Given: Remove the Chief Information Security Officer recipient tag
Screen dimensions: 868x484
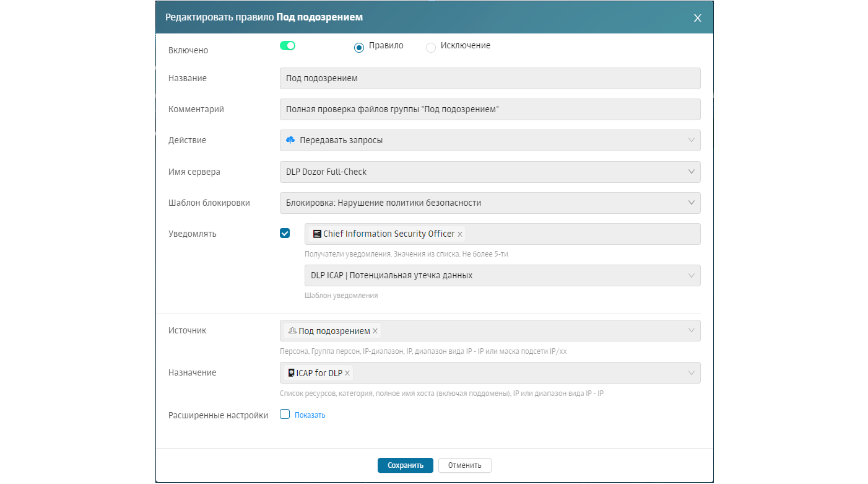Looking at the screenshot, I should pyautogui.click(x=460, y=234).
